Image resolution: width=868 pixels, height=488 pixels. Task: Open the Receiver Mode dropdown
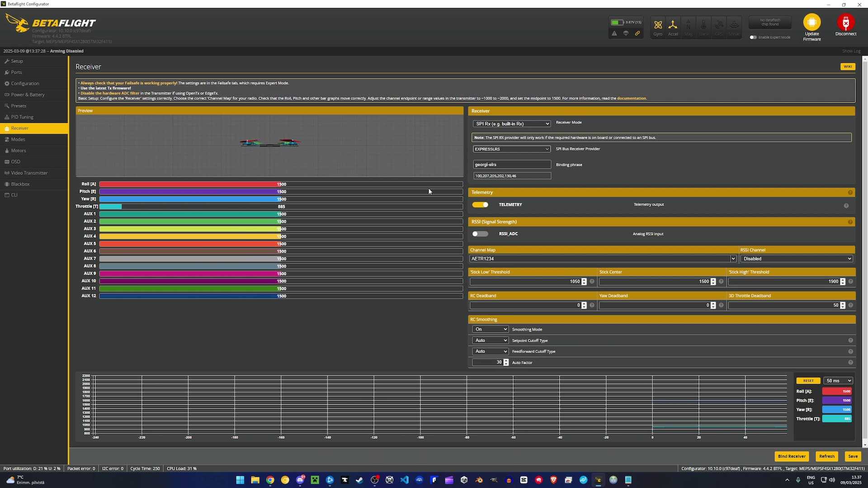pyautogui.click(x=512, y=124)
